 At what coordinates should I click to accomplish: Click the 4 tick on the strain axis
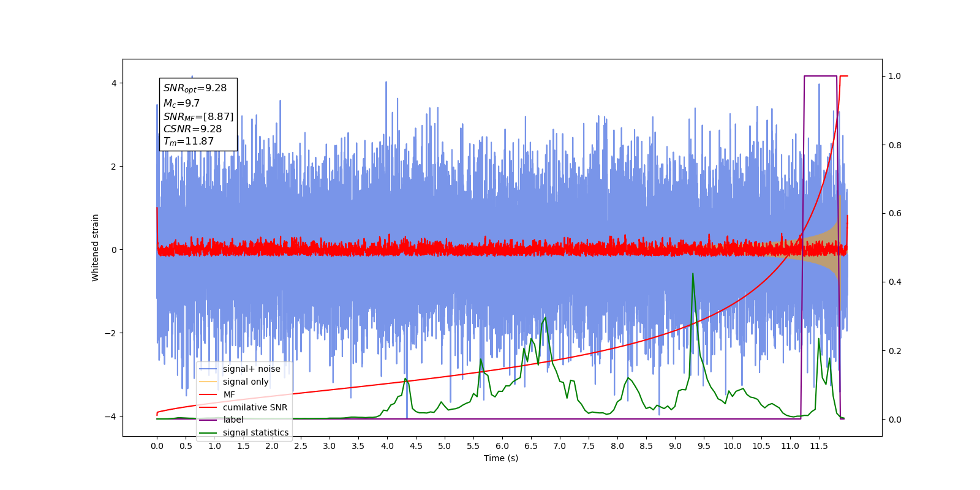(x=114, y=83)
